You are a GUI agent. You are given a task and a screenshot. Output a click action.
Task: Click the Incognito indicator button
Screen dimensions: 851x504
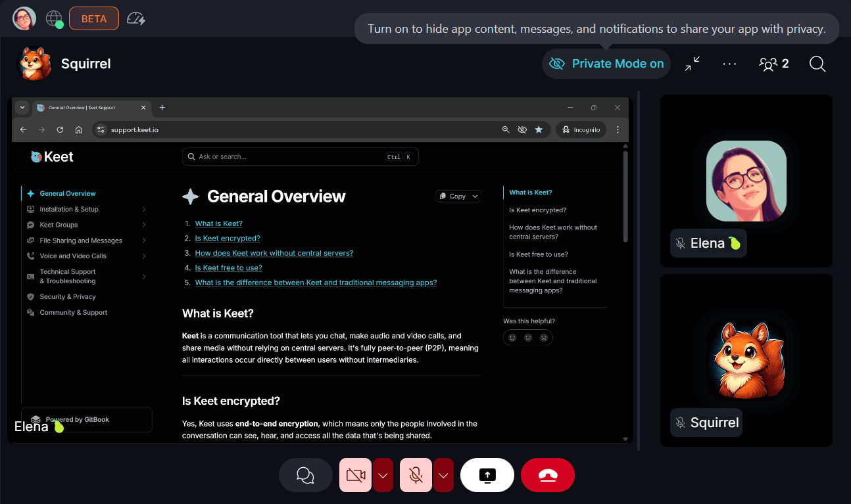tap(581, 130)
